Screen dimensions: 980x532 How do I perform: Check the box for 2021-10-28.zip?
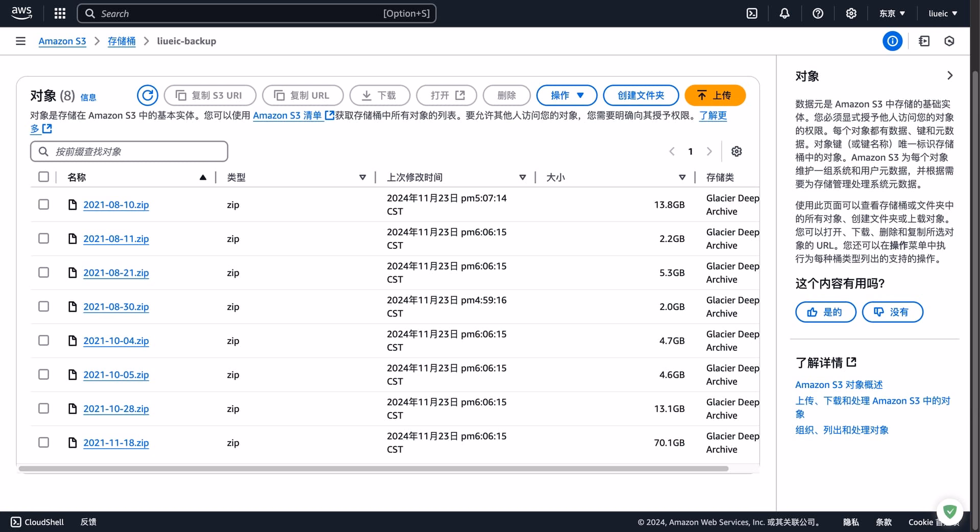pos(44,408)
